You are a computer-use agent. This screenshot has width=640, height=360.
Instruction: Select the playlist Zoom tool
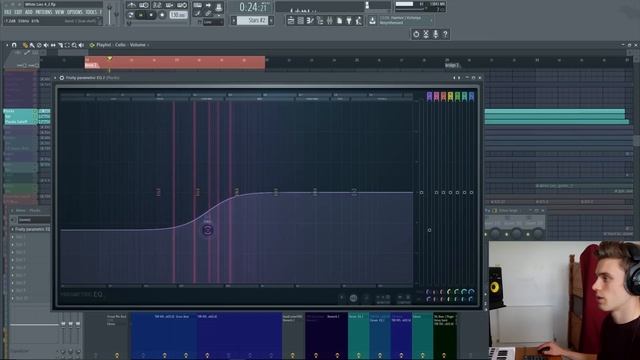(x=74, y=45)
